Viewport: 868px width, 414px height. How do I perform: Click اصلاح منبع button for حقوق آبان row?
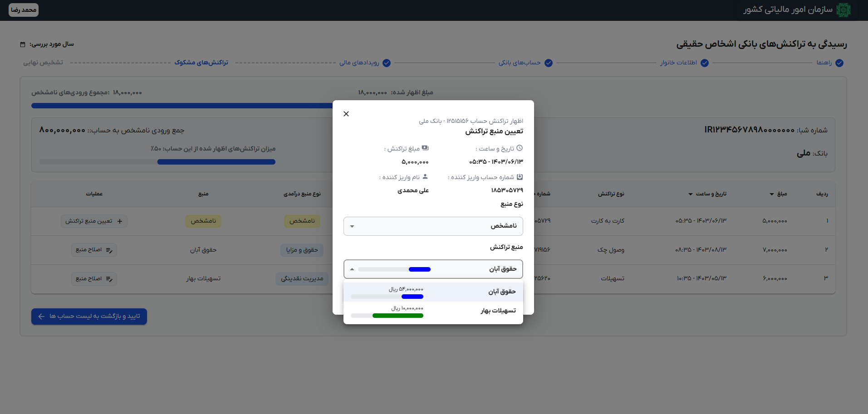(94, 250)
